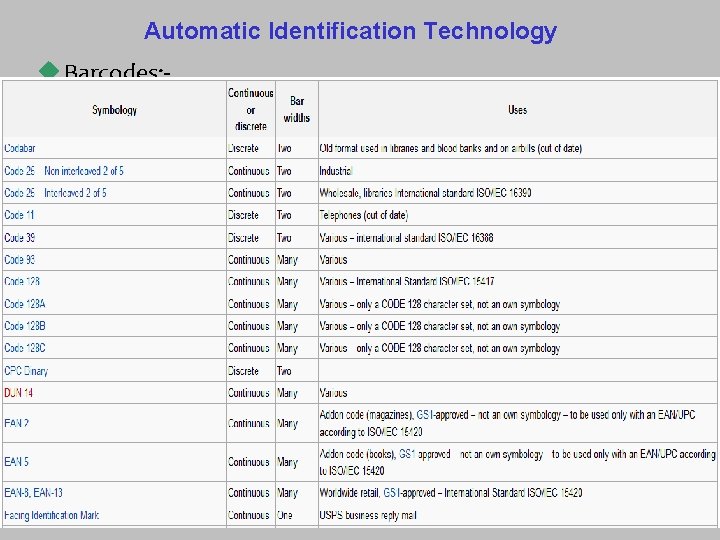Open the EAN 5 link

coord(17,461)
